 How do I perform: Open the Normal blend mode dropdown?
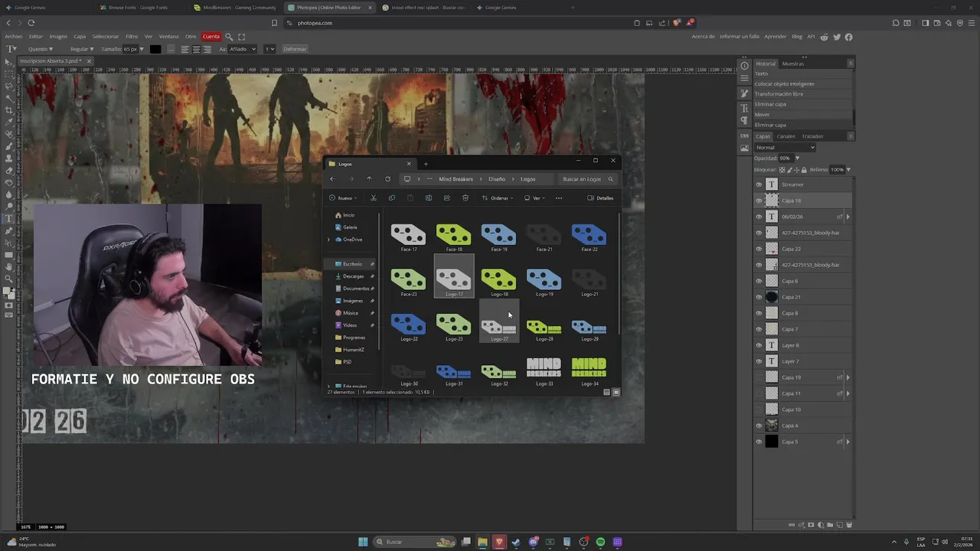coord(785,148)
